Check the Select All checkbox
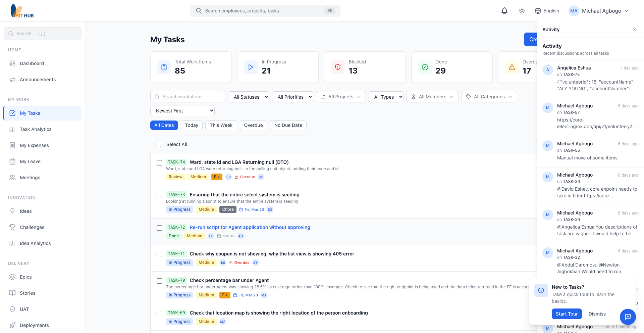 (x=158, y=144)
